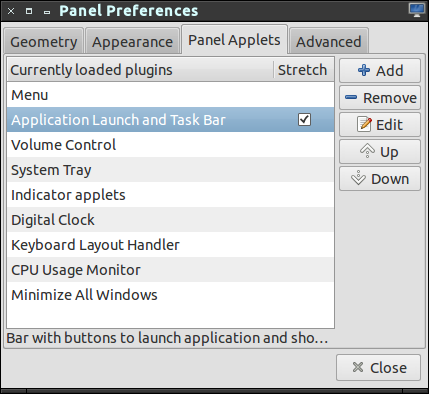
Task: Click the minus Remove icon
Action: point(351,97)
